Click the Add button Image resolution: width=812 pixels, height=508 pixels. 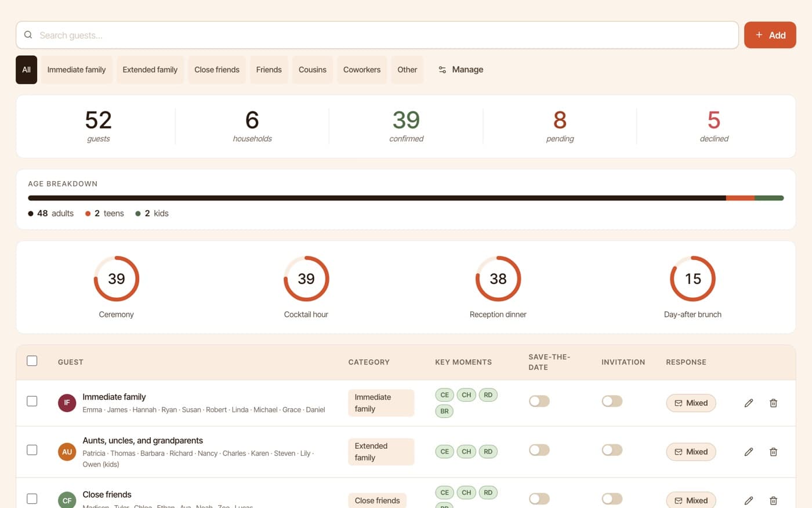[x=770, y=35]
